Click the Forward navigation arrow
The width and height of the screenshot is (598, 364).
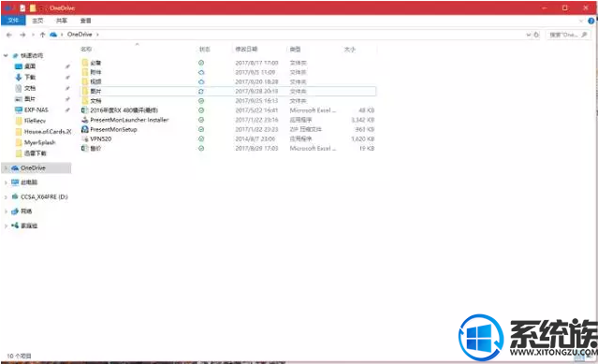[x=22, y=35]
